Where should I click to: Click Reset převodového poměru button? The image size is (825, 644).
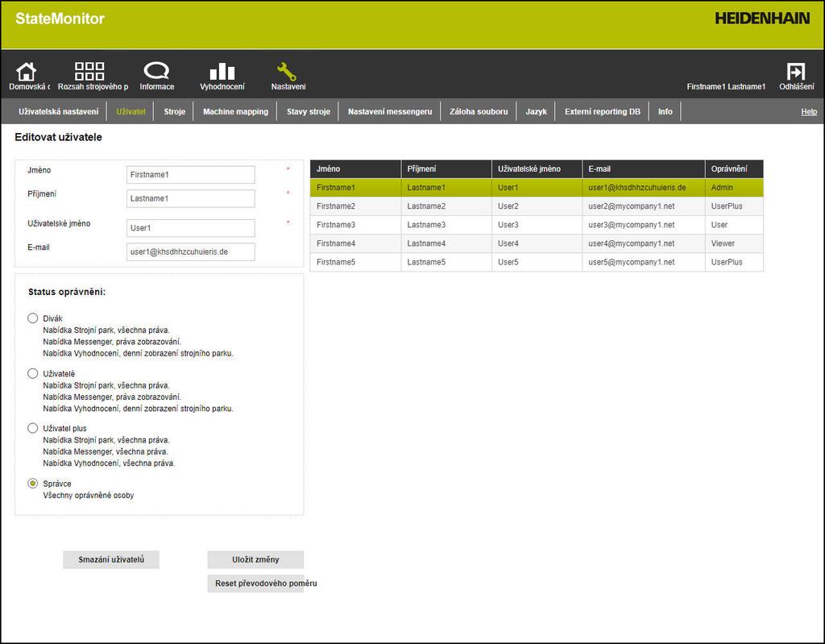pyautogui.click(x=255, y=584)
